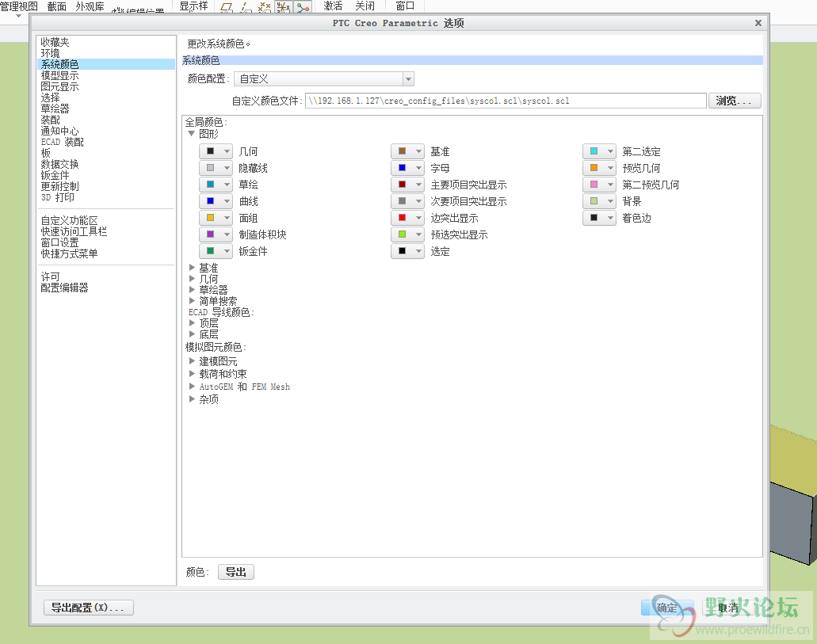Open the 着色边 color swatch dropdown
The width and height of the screenshot is (817, 644).
point(599,218)
